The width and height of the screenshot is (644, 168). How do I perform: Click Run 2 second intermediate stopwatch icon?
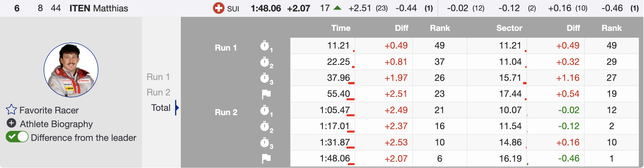point(265,126)
